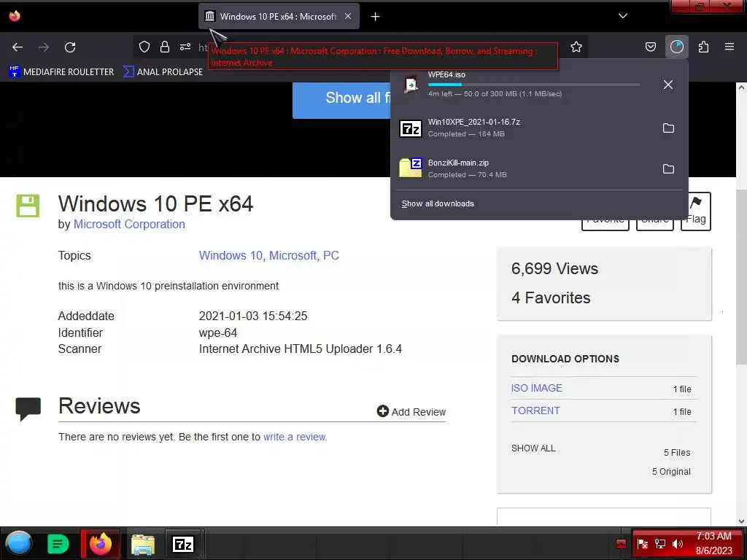Screen dimensions: 747x560
Task: Click the 4 Favorites statistic
Action: point(551,297)
